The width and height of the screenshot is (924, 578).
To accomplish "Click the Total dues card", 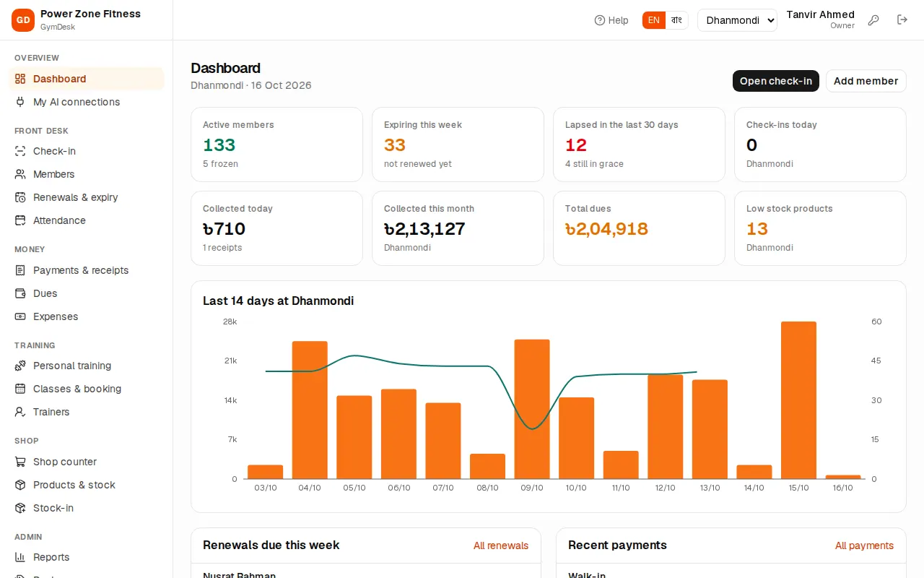I will [x=639, y=228].
